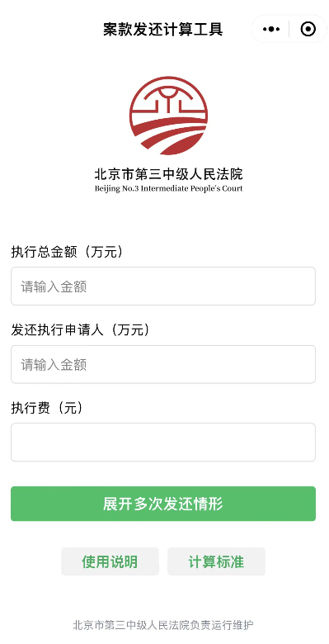Tap the 请输入金额 placeholder under 发还执行申请人

coord(54,365)
